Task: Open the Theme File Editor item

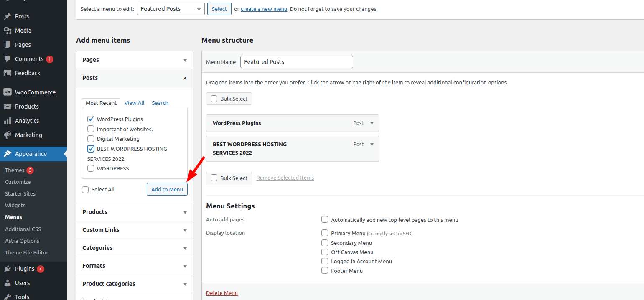Action: (x=27, y=252)
